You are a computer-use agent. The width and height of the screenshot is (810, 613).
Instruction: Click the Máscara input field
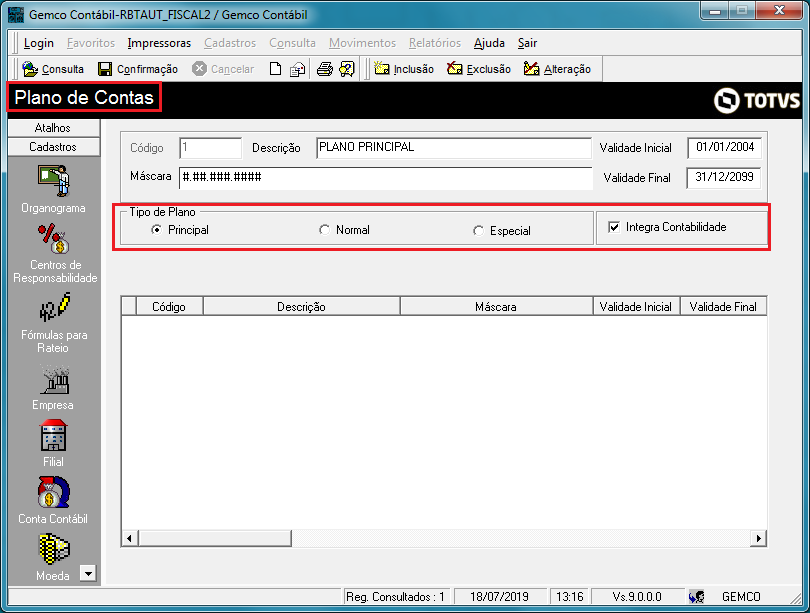[386, 178]
